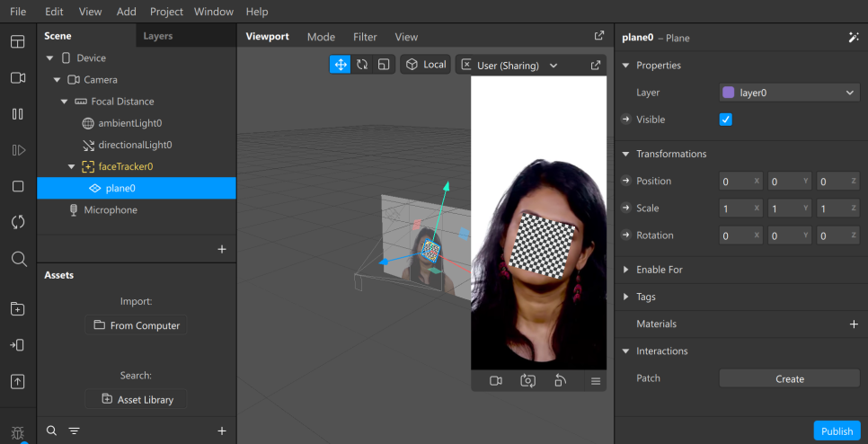Viewport: 868px width, 444px height.
Task: Pop out the Viewport panel
Action: tap(599, 35)
